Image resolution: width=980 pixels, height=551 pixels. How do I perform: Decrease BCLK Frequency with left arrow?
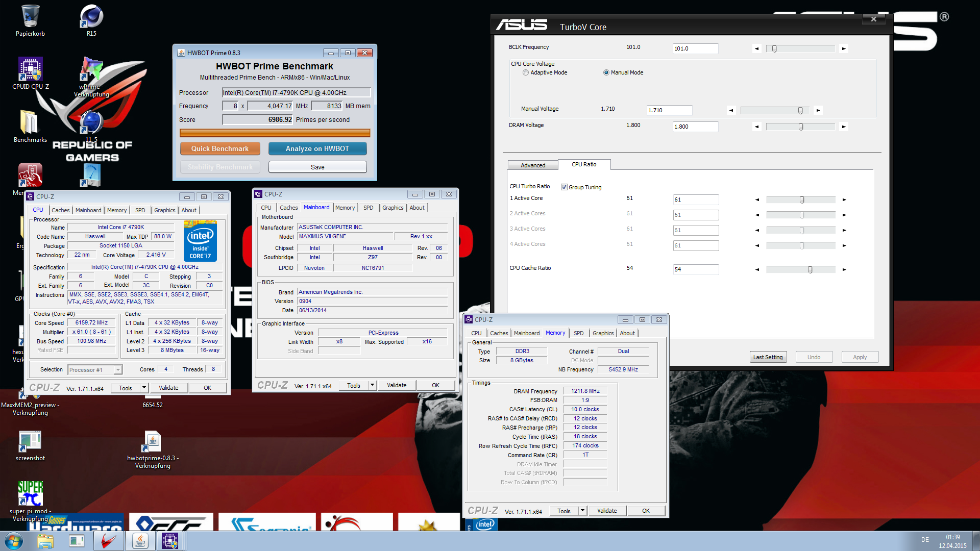(757, 49)
